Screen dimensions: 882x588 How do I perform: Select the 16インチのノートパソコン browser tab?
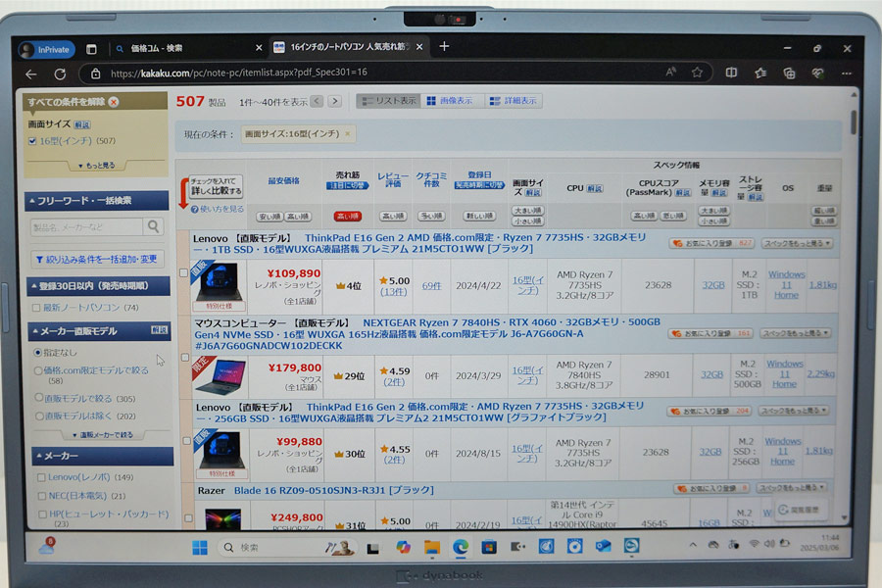click(349, 47)
